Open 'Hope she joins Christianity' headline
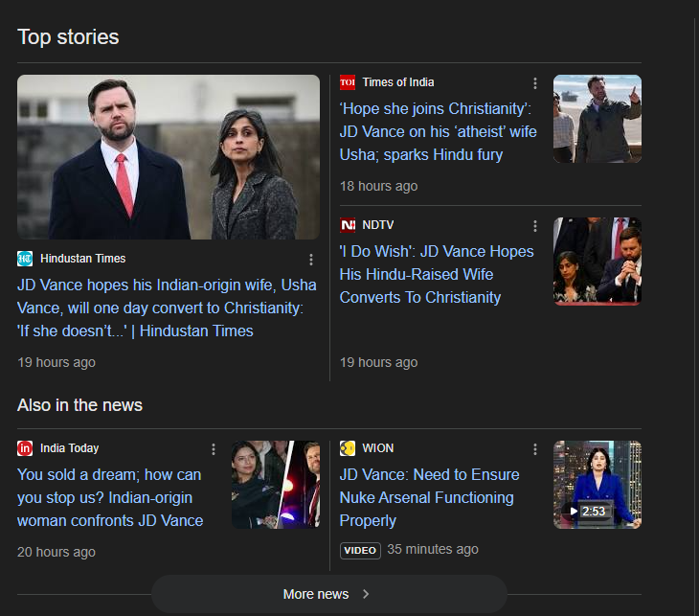699x616 pixels. pos(438,131)
